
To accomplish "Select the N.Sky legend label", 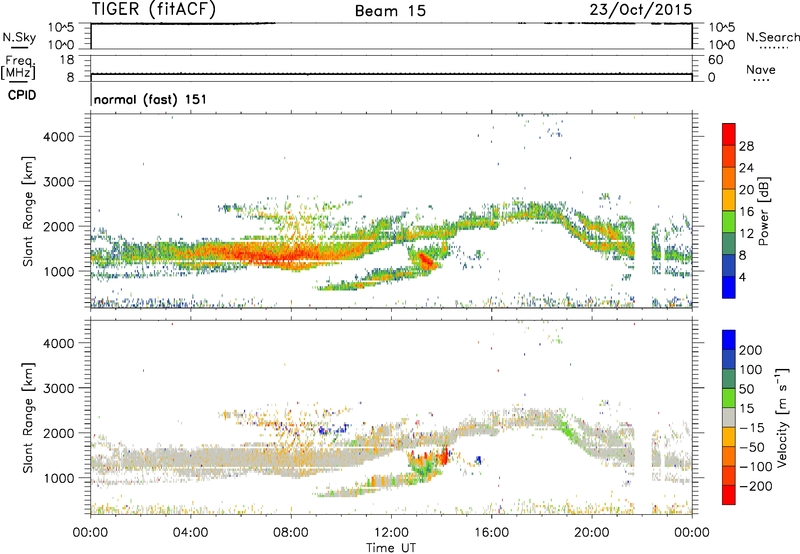I will pos(19,37).
